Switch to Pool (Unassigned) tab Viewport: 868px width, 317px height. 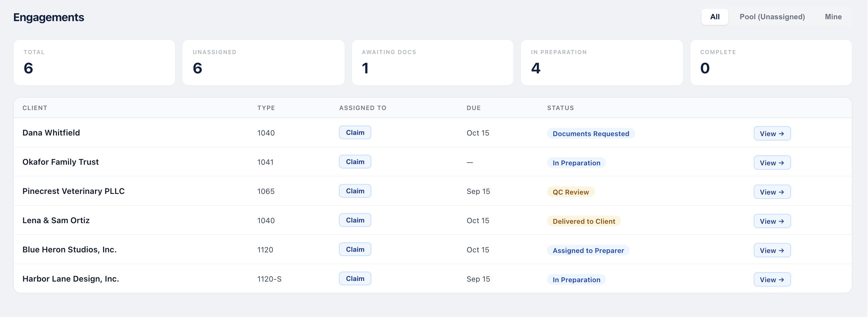coord(772,17)
